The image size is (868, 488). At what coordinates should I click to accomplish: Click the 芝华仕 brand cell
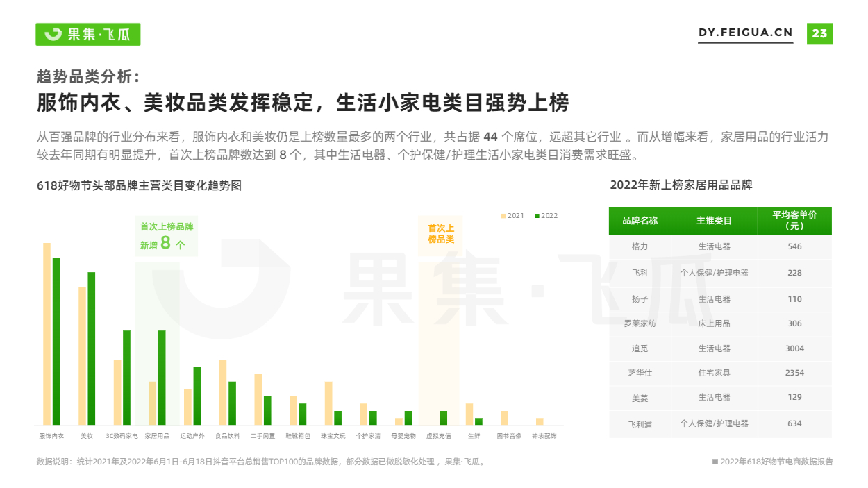pos(640,373)
